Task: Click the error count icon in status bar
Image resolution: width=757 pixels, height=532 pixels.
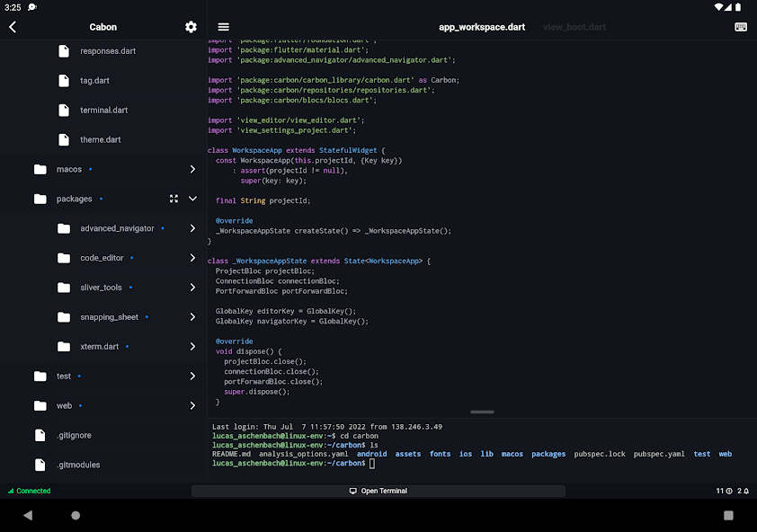Action: point(729,491)
